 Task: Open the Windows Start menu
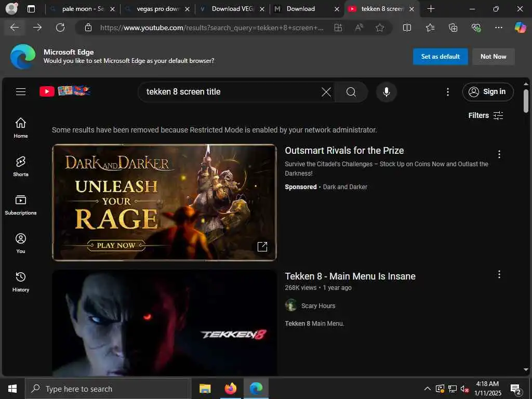pos(12,389)
